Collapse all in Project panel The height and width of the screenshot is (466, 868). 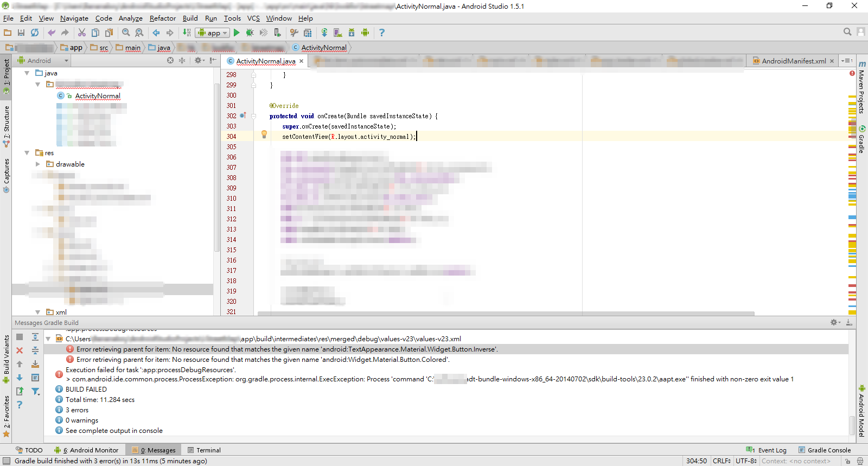182,60
